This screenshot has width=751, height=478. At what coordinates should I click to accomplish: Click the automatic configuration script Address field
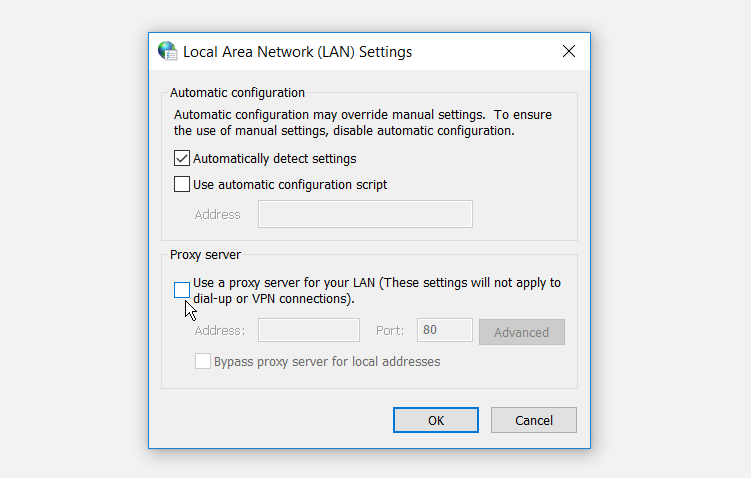pyautogui.click(x=365, y=214)
